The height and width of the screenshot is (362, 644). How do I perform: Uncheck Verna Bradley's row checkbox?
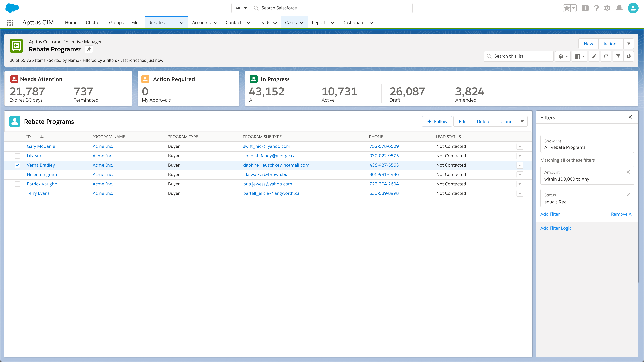tap(17, 165)
